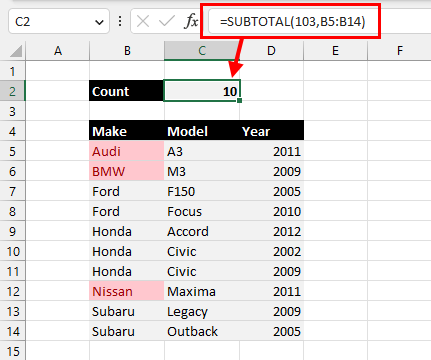This screenshot has height=360, width=431.
Task: Select row 14 header
Action: (x=13, y=331)
